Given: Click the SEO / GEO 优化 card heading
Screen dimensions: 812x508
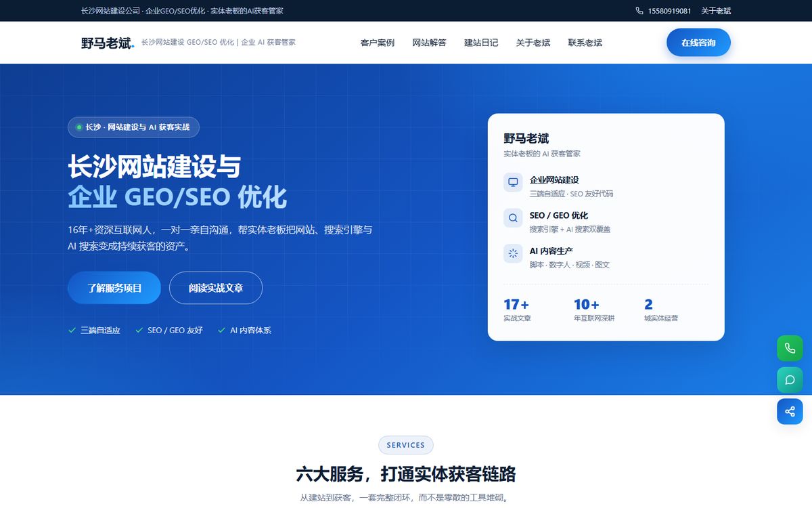Looking at the screenshot, I should (x=559, y=215).
